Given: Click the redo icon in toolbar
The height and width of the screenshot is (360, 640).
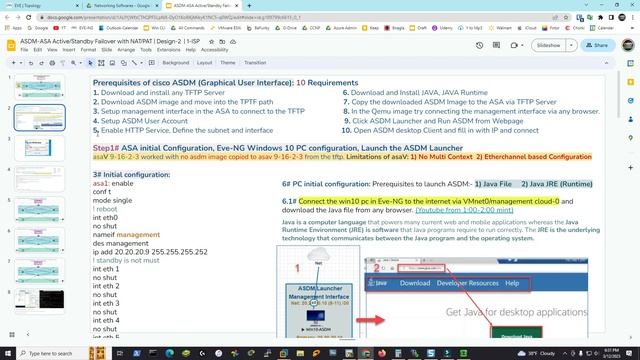Looking at the screenshot, I should point(41,63).
